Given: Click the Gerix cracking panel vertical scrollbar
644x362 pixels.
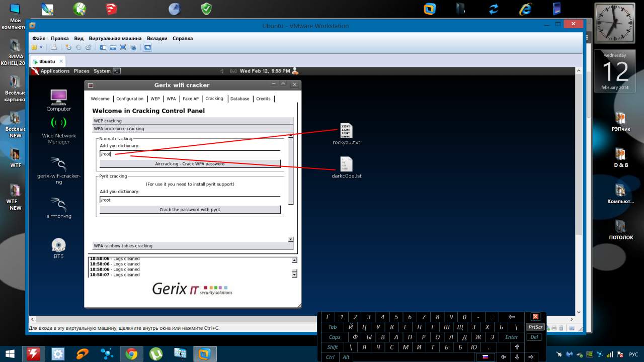Looking at the screenshot, I should [291, 170].
